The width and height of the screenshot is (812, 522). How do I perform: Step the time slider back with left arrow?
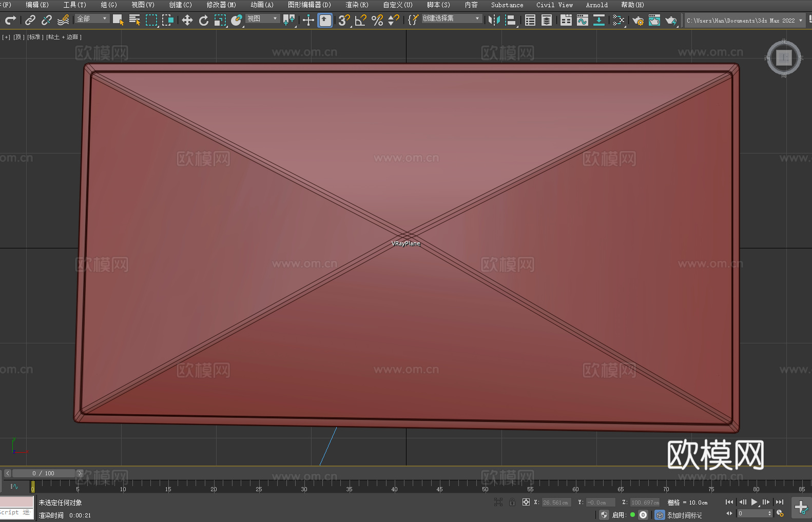[x=8, y=473]
